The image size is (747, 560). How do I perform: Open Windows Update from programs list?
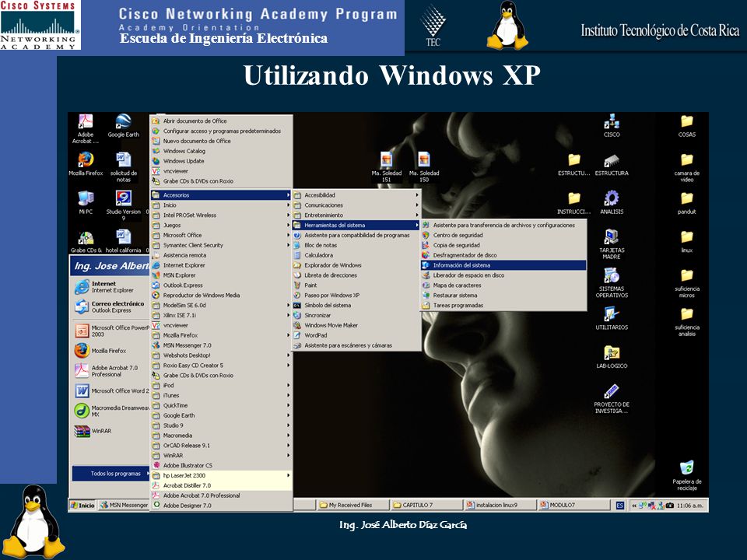[x=221, y=161]
